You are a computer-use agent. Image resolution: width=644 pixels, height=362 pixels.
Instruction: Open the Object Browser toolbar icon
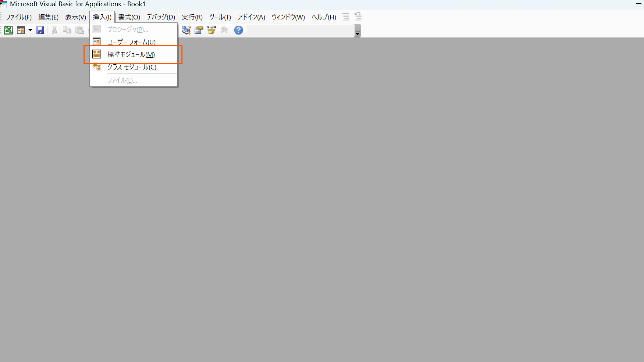pyautogui.click(x=211, y=30)
